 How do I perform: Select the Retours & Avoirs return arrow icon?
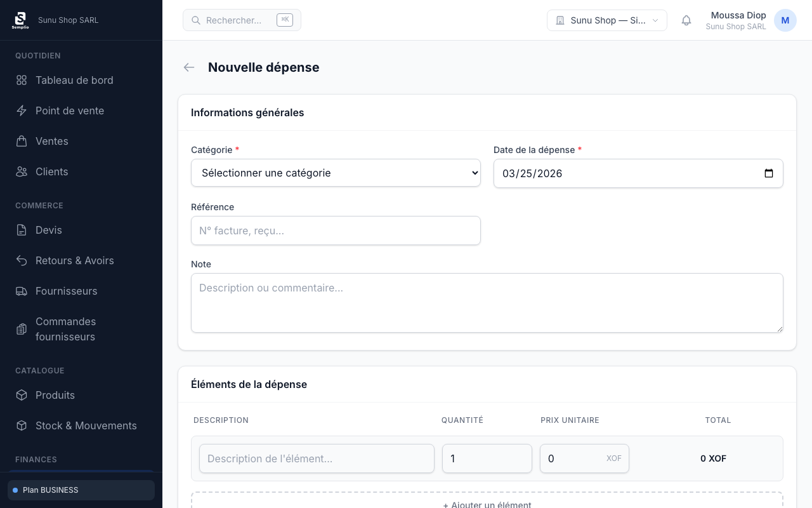coord(22,260)
